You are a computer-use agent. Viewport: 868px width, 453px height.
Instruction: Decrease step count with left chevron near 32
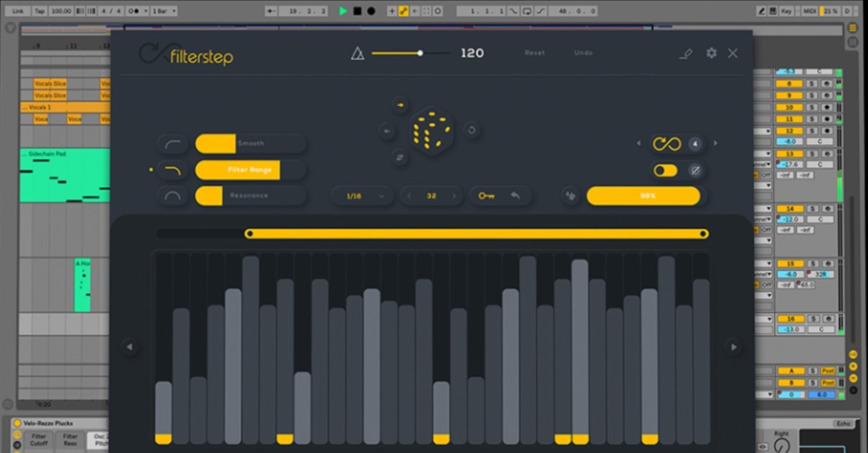(409, 196)
